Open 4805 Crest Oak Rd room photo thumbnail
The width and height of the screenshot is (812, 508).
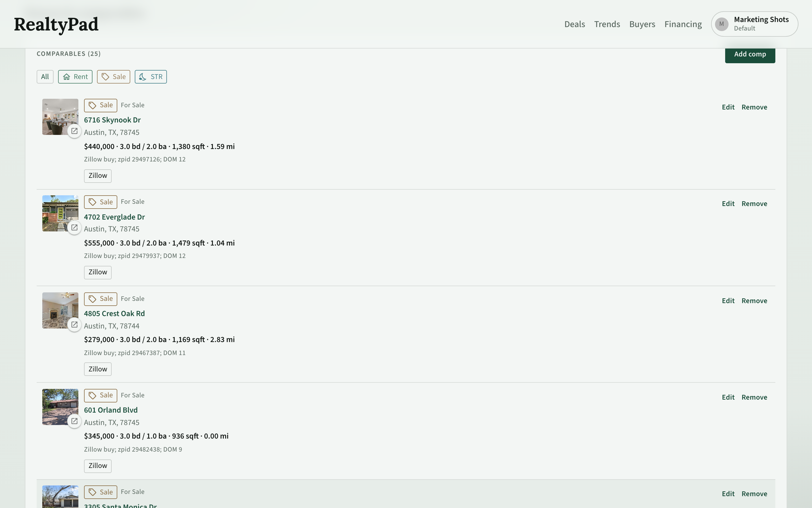[60, 310]
